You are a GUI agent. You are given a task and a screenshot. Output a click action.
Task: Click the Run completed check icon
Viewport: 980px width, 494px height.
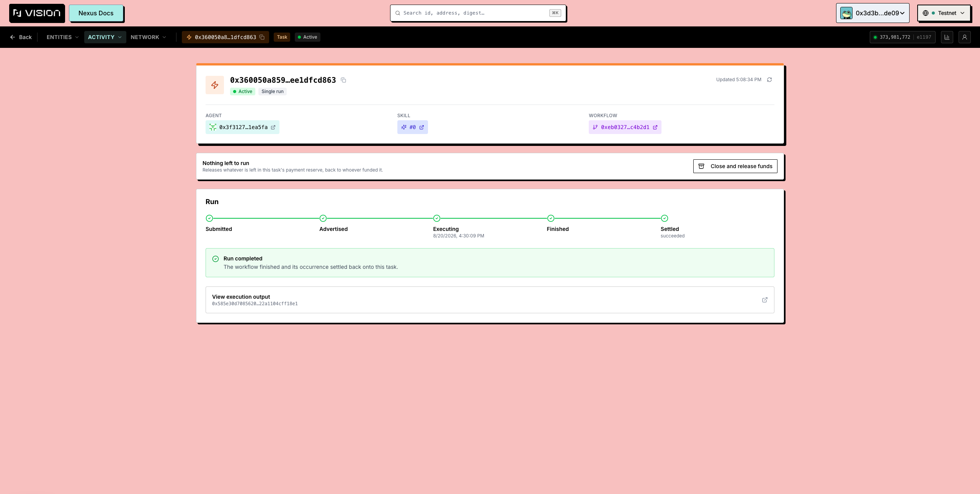tap(216, 259)
